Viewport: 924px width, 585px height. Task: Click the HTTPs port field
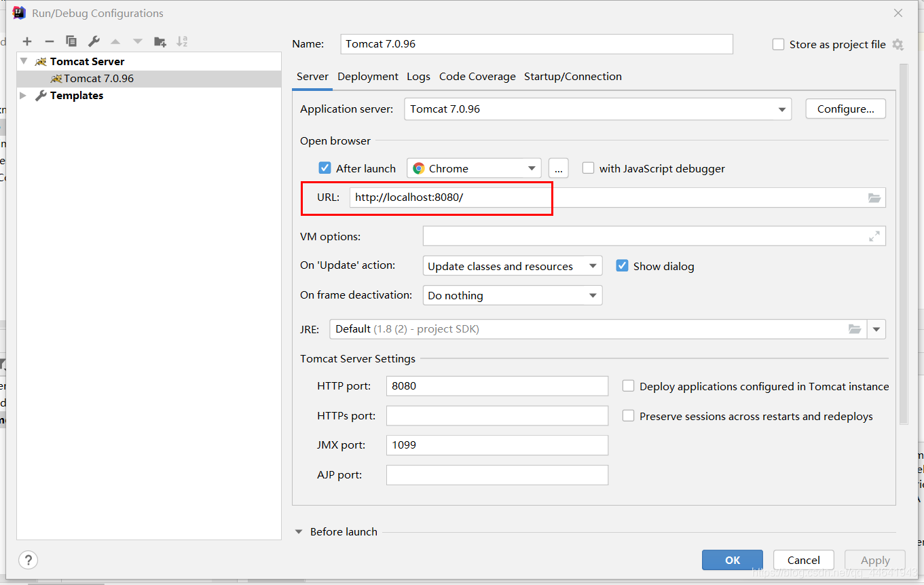[x=497, y=416]
